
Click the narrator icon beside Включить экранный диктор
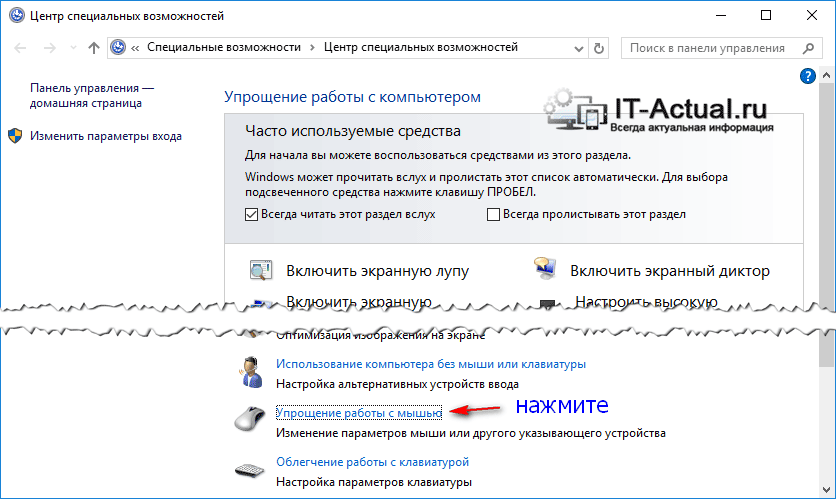point(545,271)
